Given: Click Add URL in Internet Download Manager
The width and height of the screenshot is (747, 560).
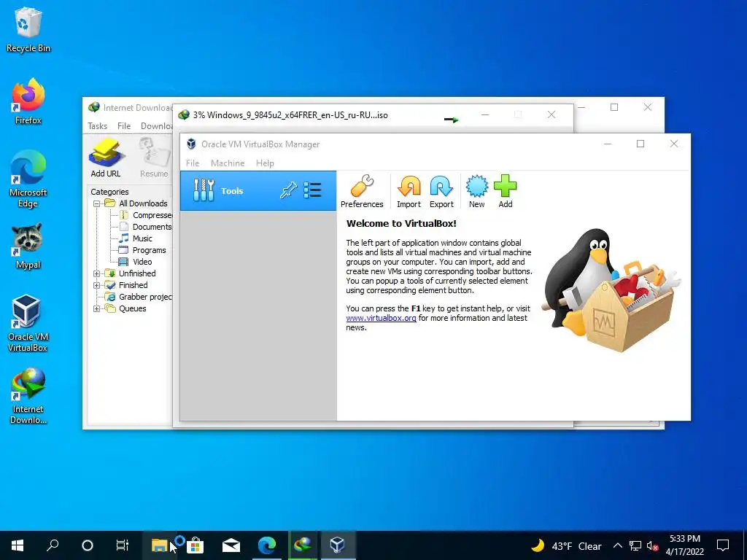Looking at the screenshot, I should (106, 157).
